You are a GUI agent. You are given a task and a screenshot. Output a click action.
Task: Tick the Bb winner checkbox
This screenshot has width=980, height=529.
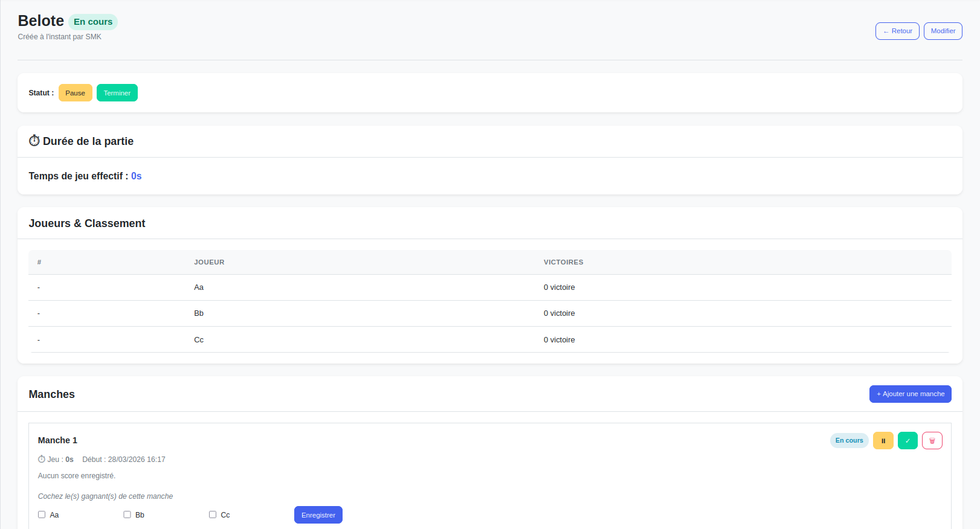coord(127,515)
